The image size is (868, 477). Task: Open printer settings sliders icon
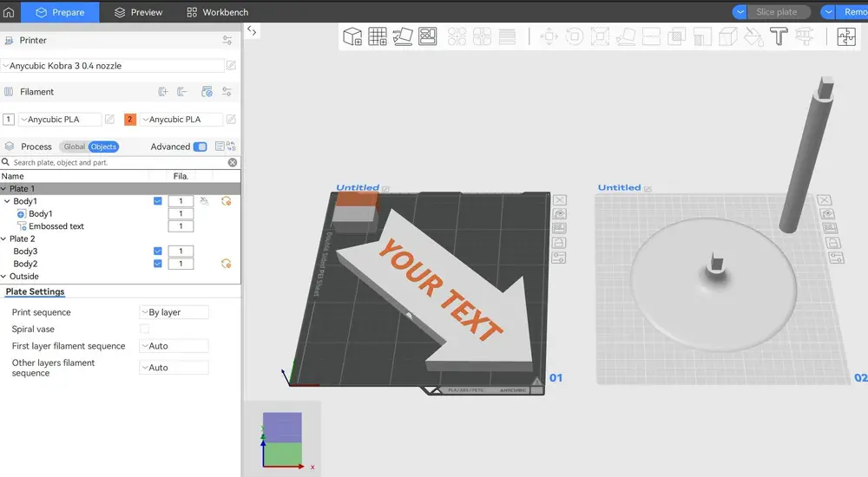[x=227, y=40]
